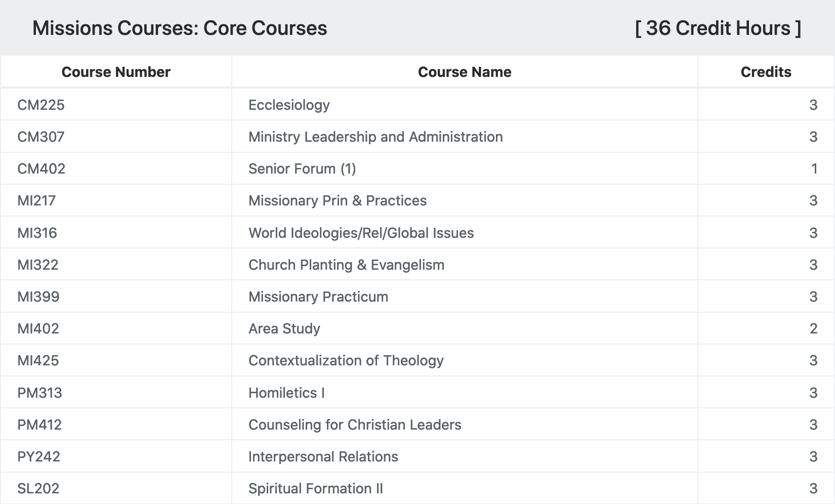Viewport: 835px width, 504px height.
Task: Click Area Study course name
Action: coord(284,328)
